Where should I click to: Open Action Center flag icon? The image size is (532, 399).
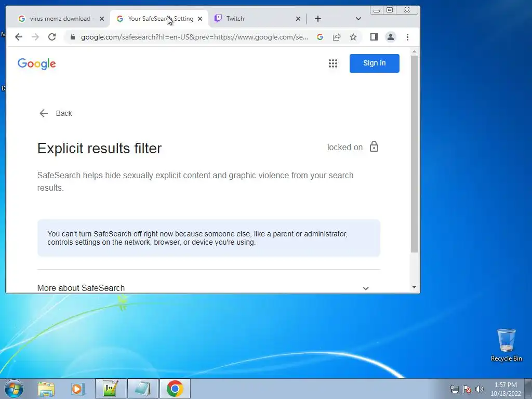[x=467, y=389]
